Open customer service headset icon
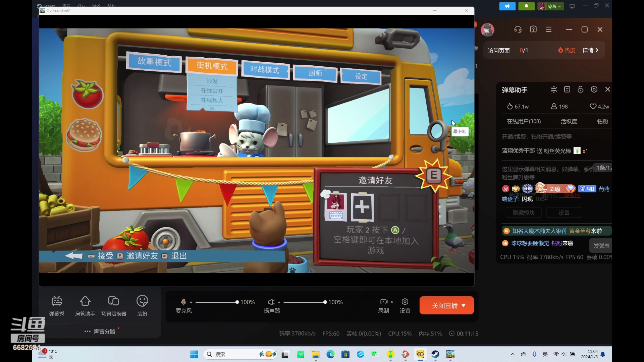This screenshot has width=644, height=362. point(518,29)
